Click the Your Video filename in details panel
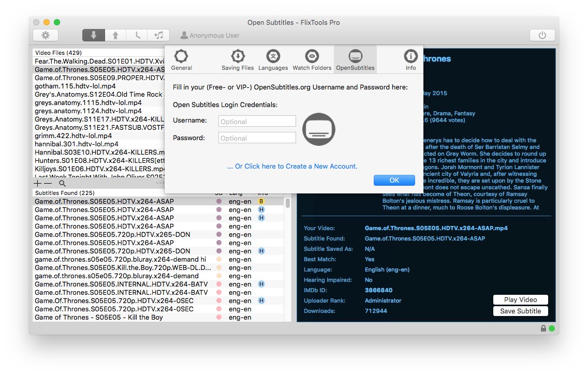Viewport: 588px width, 376px height. (436, 228)
